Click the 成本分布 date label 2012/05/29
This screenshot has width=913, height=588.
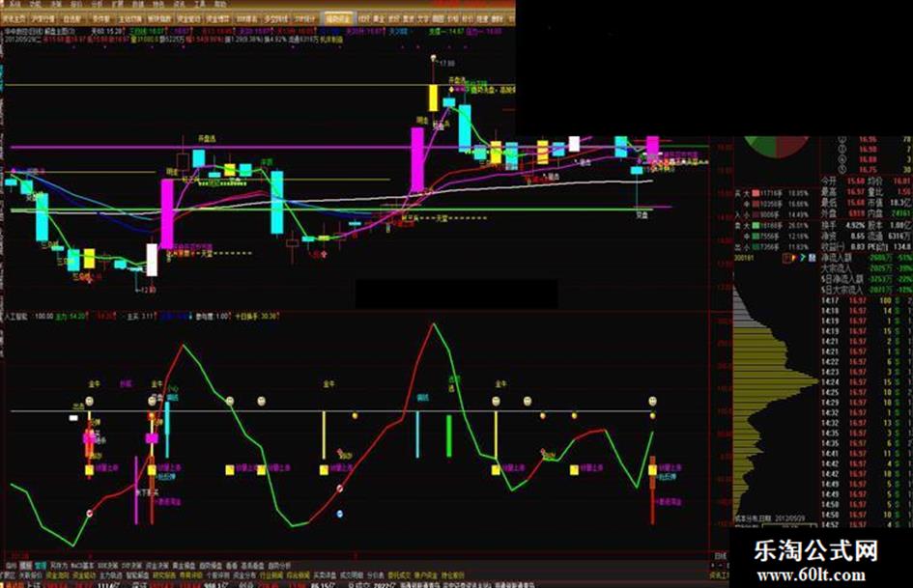pyautogui.click(x=770, y=518)
